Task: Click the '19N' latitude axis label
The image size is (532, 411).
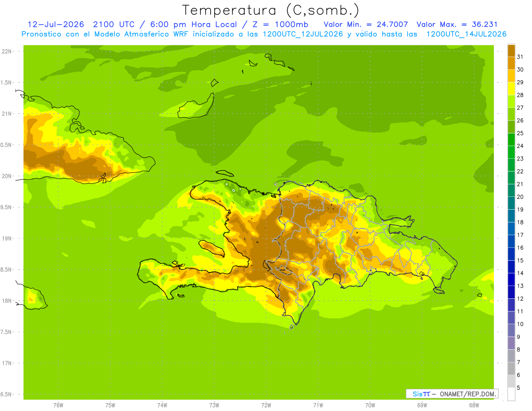Action: pyautogui.click(x=6, y=239)
